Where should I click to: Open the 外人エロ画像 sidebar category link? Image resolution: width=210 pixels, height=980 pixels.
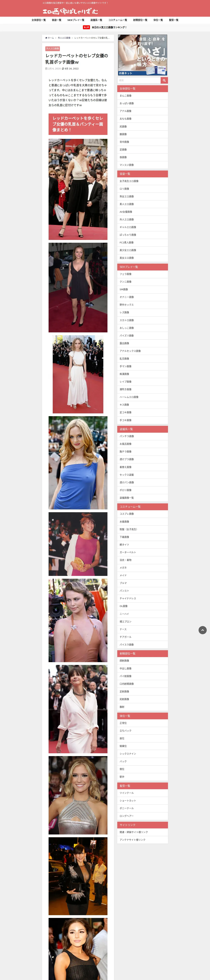point(143,220)
